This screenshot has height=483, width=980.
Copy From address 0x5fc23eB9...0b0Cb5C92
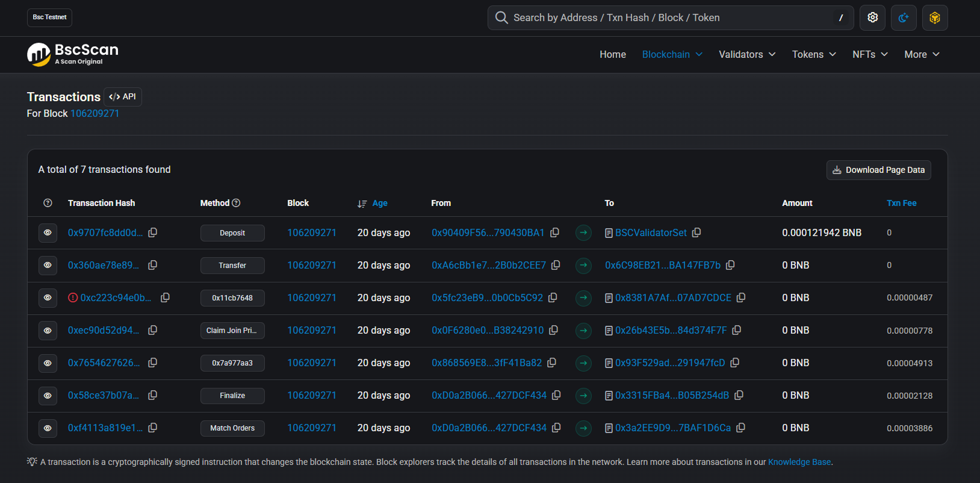pos(553,298)
